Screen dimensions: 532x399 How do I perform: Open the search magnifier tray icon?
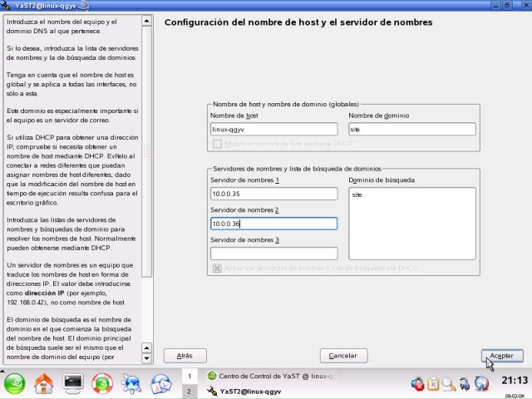pos(449,384)
